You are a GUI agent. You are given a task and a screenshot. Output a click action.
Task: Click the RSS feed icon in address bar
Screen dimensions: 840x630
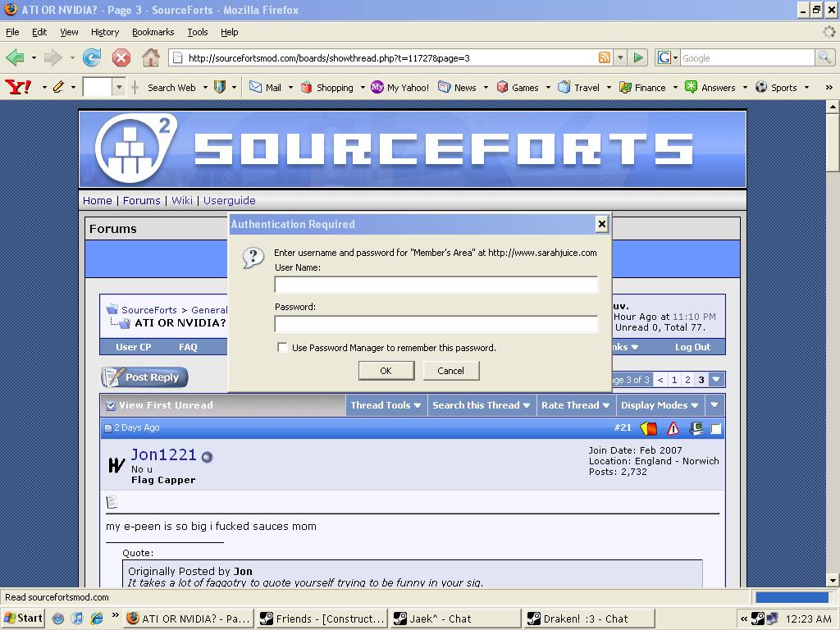pyautogui.click(x=605, y=57)
